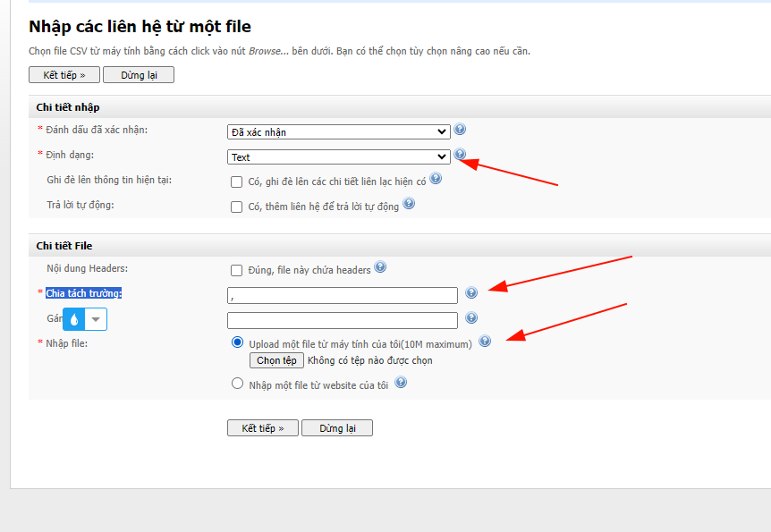Click the Chọn tệp file button

276,360
